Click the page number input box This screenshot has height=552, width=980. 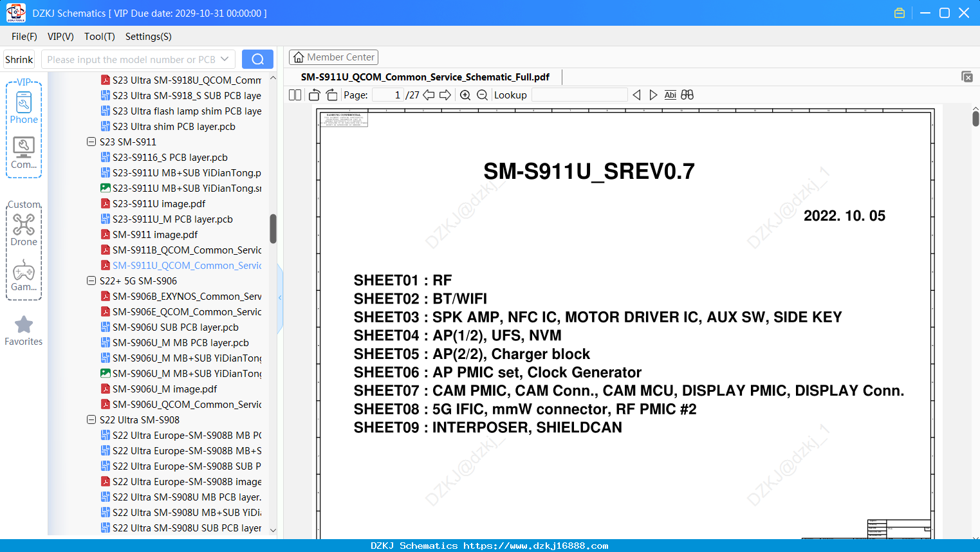387,95
